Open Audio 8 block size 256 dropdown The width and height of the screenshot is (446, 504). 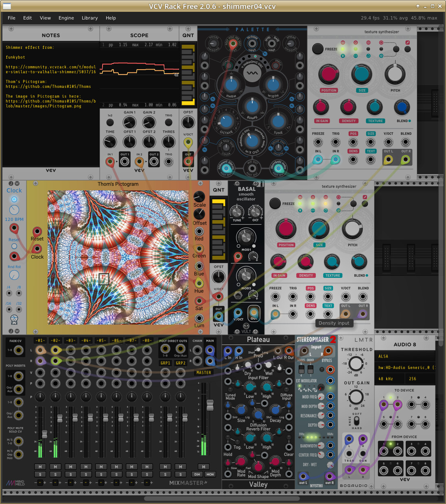click(x=420, y=379)
